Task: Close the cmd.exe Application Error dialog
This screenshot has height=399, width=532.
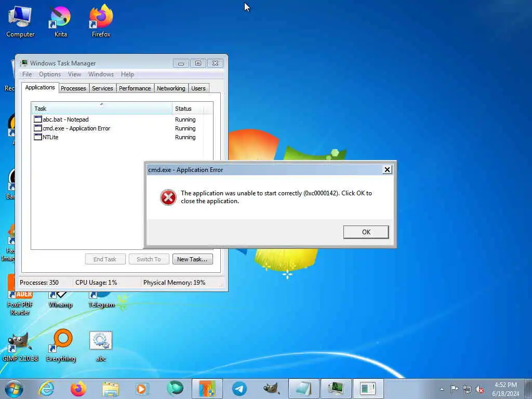Action: (x=387, y=170)
